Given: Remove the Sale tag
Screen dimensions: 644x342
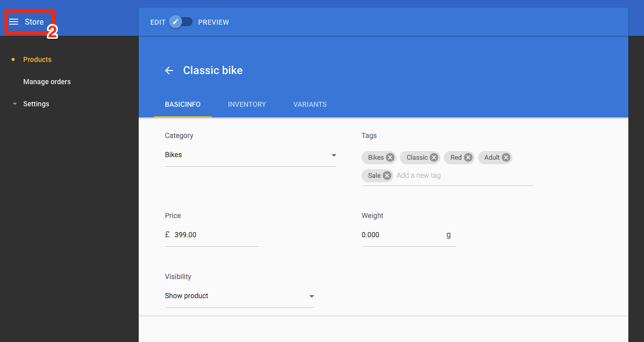Looking at the screenshot, I should point(387,176).
